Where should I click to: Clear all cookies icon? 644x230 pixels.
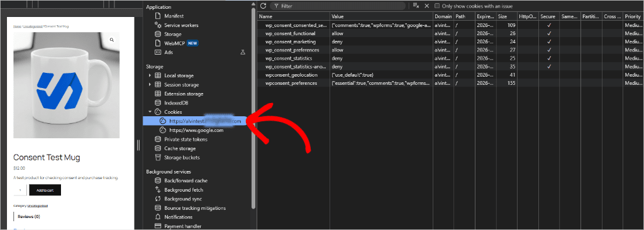click(x=416, y=6)
